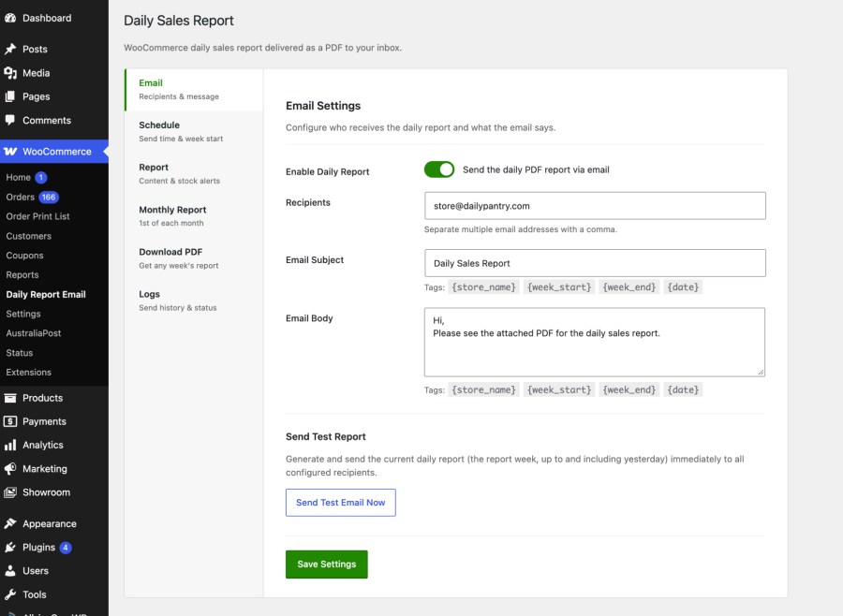
Task: Click the Dashboard gauge icon
Action: 10,18
